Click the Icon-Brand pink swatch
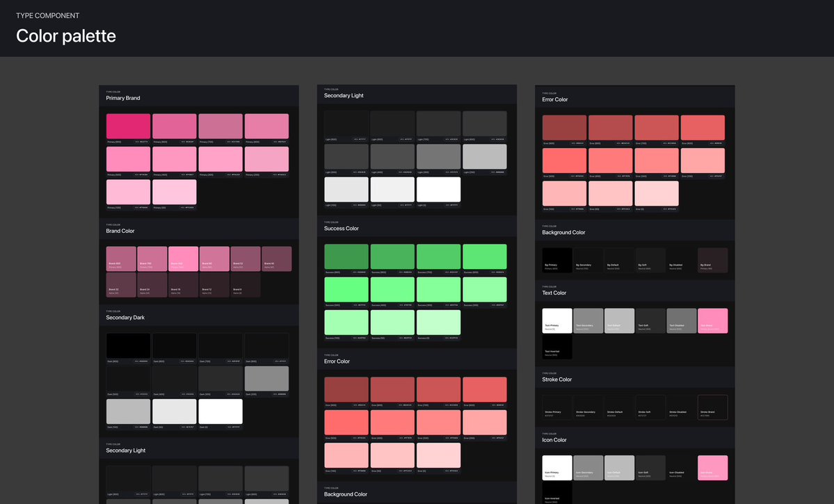 (713, 468)
